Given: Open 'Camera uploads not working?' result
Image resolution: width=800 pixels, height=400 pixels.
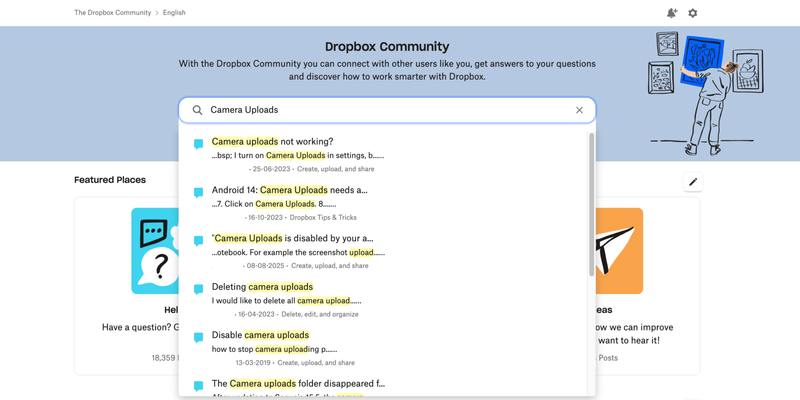Looking at the screenshot, I should 272,142.
